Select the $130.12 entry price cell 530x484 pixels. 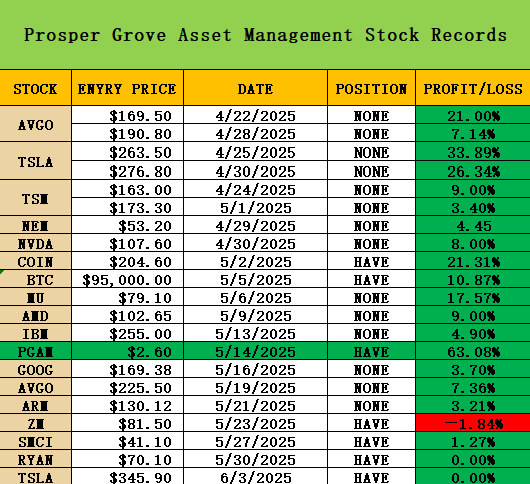coord(127,405)
